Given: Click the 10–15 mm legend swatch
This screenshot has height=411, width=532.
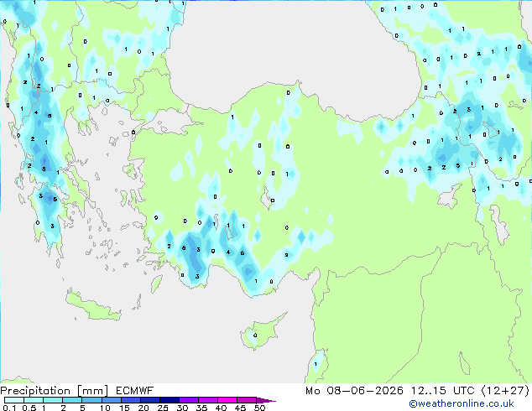Looking at the screenshot, I should click(111, 400).
